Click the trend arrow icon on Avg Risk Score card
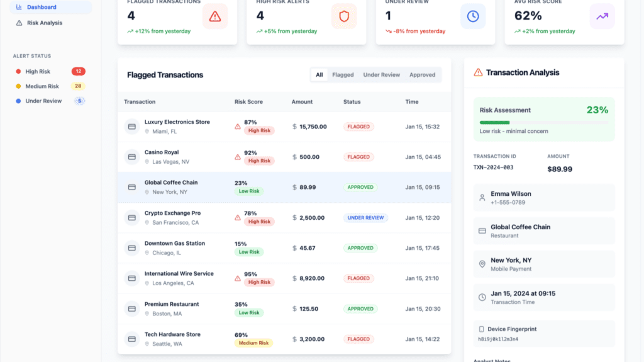This screenshot has height=362, width=644. tap(602, 16)
